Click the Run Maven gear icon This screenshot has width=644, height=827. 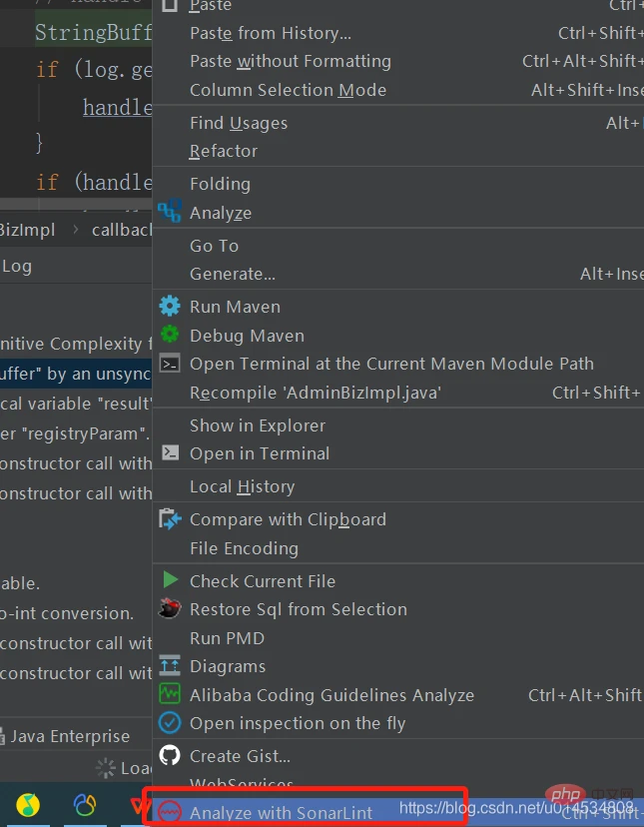(x=170, y=307)
